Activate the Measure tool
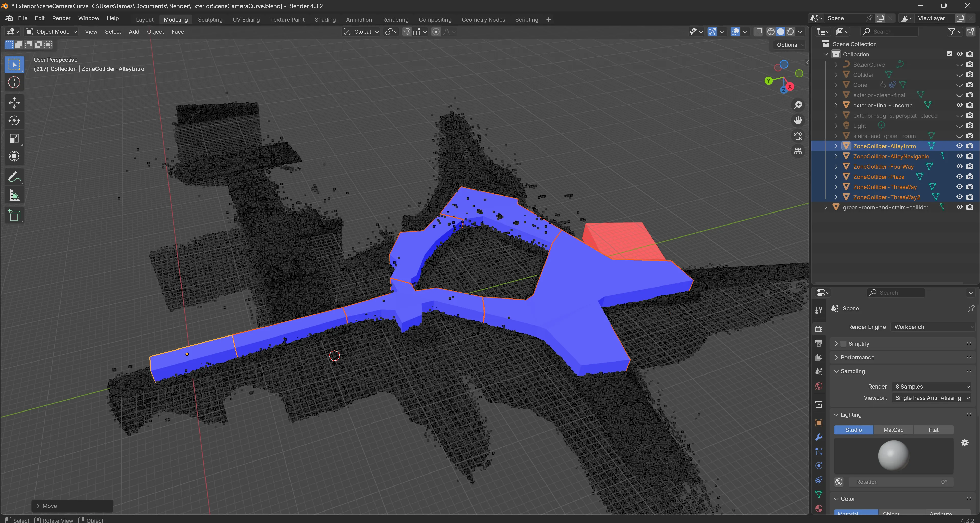This screenshot has height=523, width=980. (14, 195)
